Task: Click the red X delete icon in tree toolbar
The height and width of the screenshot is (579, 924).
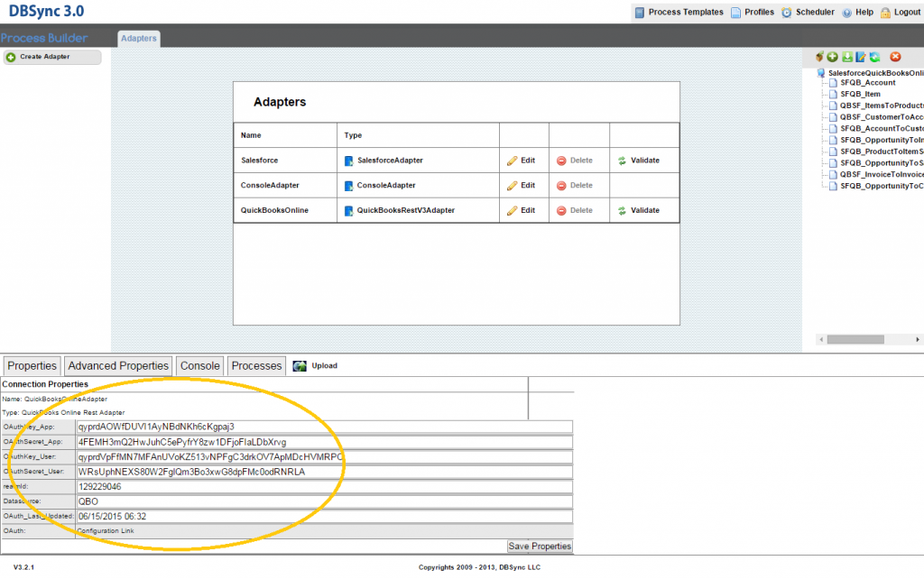Action: pyautogui.click(x=896, y=57)
